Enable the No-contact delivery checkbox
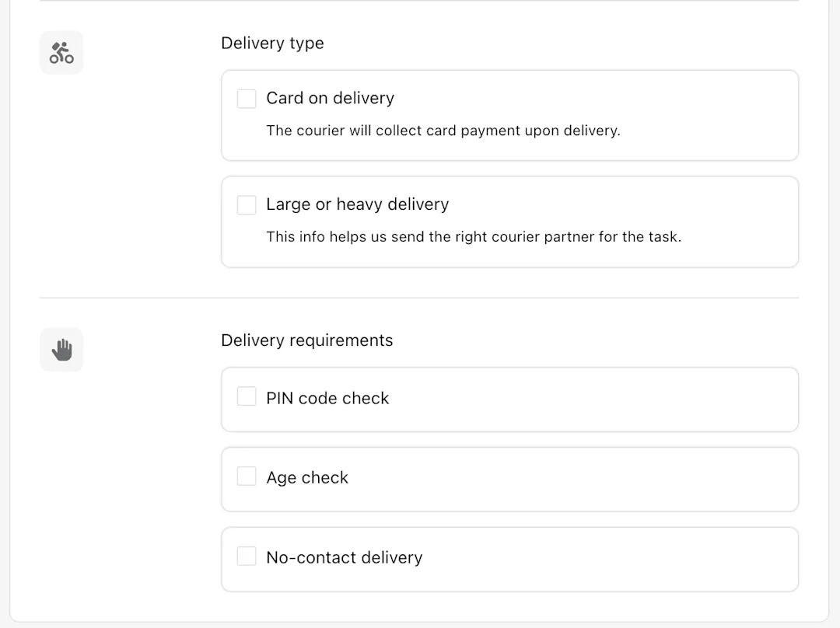The image size is (840, 628). tap(247, 556)
